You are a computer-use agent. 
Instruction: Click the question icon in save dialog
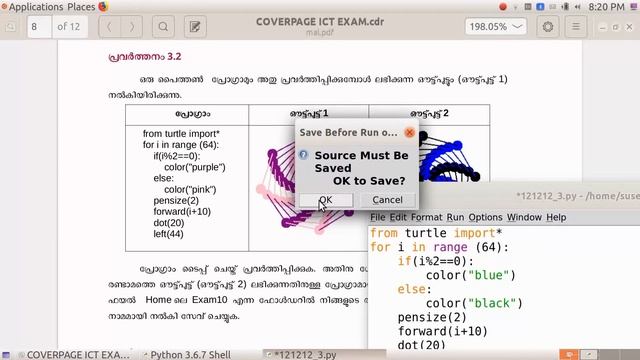click(303, 155)
